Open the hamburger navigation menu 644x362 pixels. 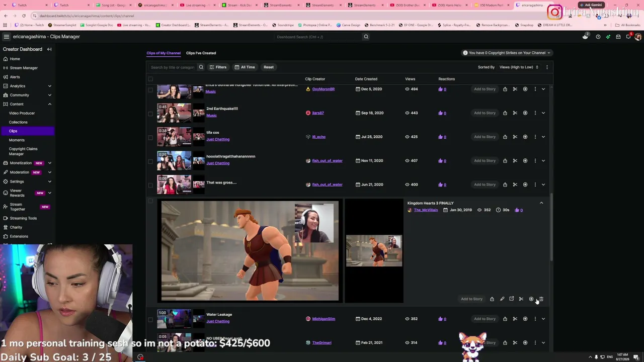pos(6,37)
